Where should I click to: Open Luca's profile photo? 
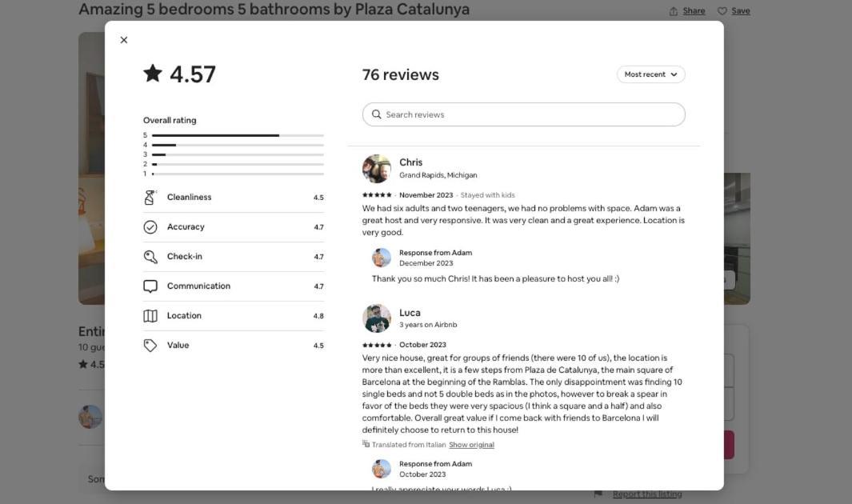click(377, 318)
